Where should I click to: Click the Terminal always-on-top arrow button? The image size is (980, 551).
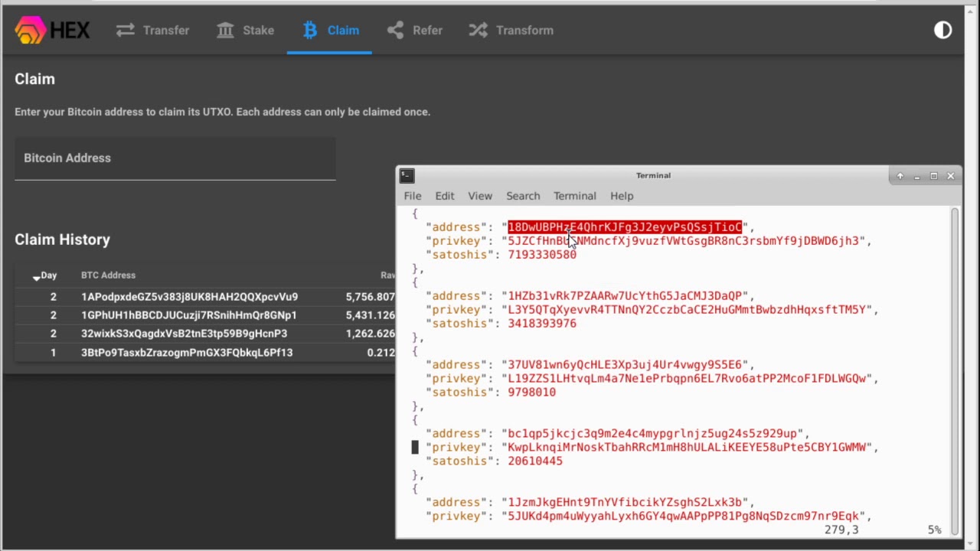[x=900, y=176]
